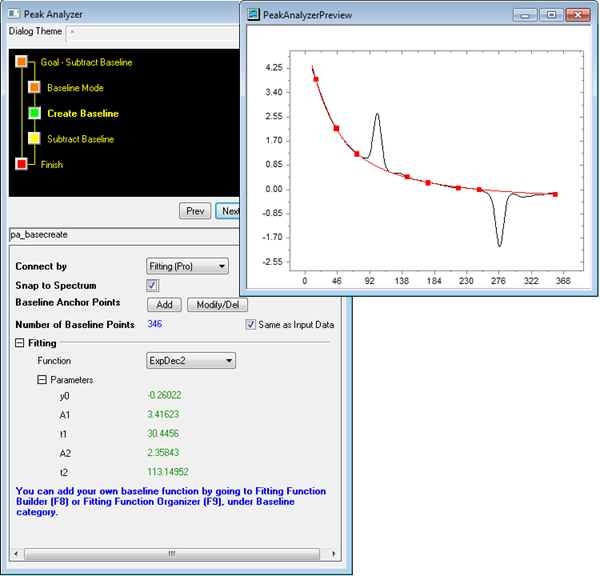Click Add for baseline anchor points

point(163,305)
